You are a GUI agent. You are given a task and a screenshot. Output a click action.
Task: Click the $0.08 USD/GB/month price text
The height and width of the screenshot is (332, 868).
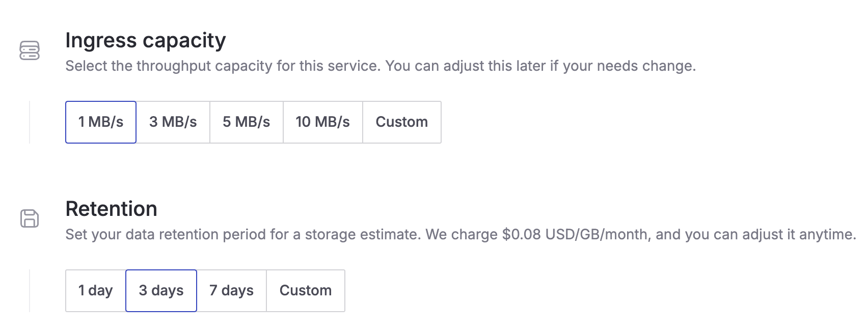(x=576, y=235)
